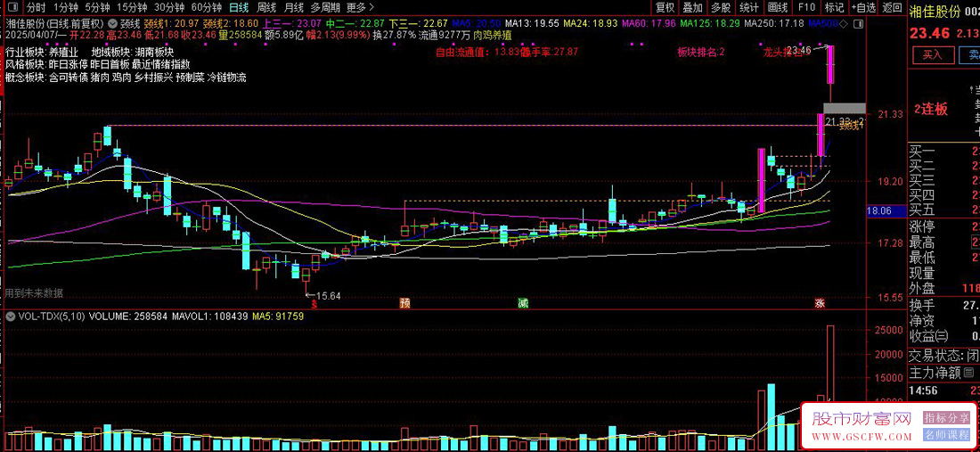Click the 湘佳股份 name in right panel
This screenshot has height=452, width=980.
coord(934,12)
